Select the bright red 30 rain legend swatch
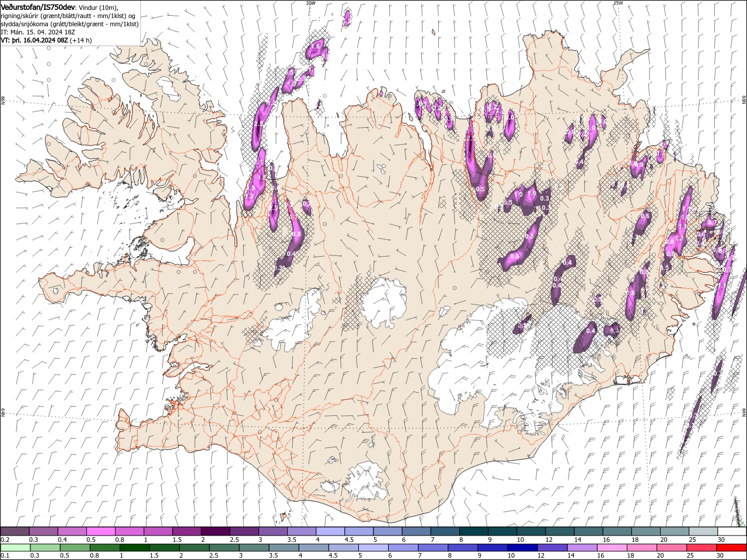The height and width of the screenshot is (560, 747). tap(731, 548)
